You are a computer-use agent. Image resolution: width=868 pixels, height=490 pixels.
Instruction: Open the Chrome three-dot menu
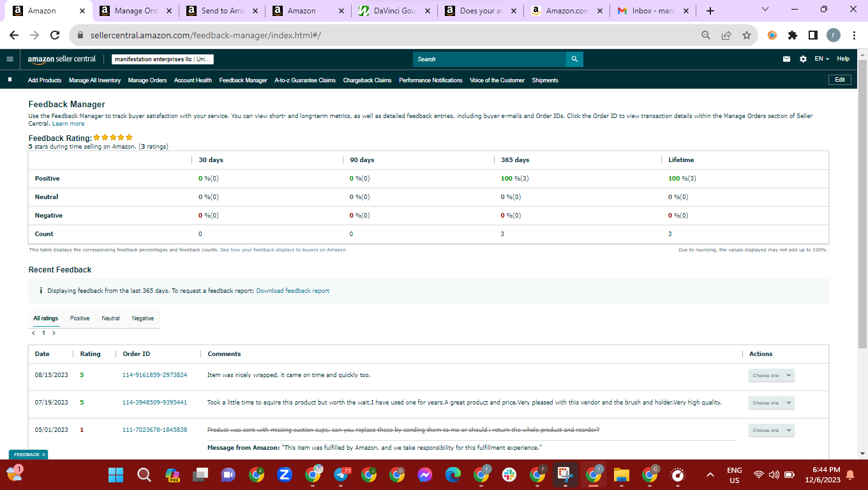854,36
